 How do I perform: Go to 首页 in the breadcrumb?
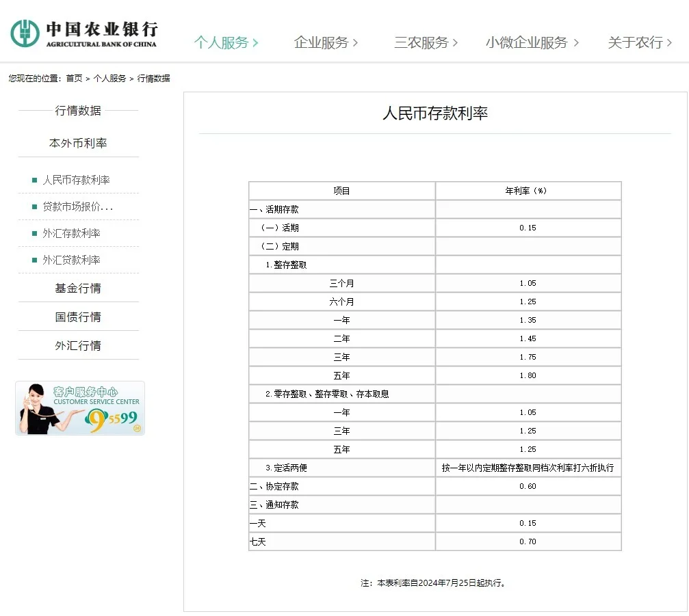pos(74,79)
